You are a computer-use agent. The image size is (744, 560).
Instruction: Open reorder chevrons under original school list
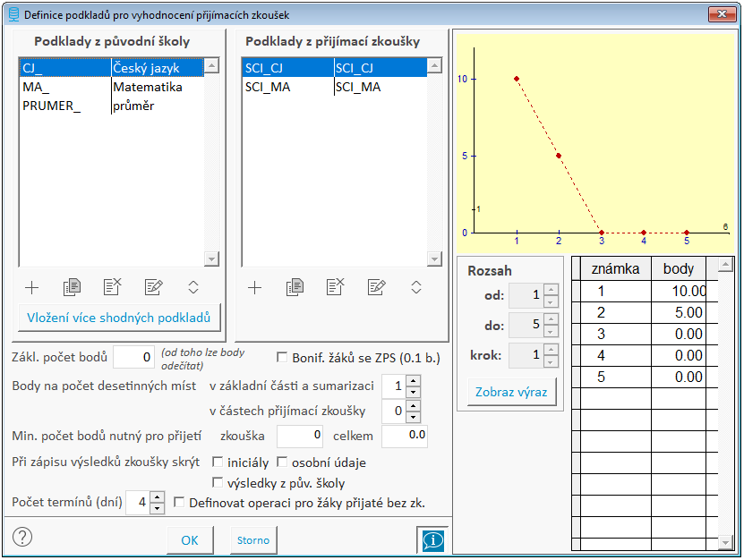(192, 287)
